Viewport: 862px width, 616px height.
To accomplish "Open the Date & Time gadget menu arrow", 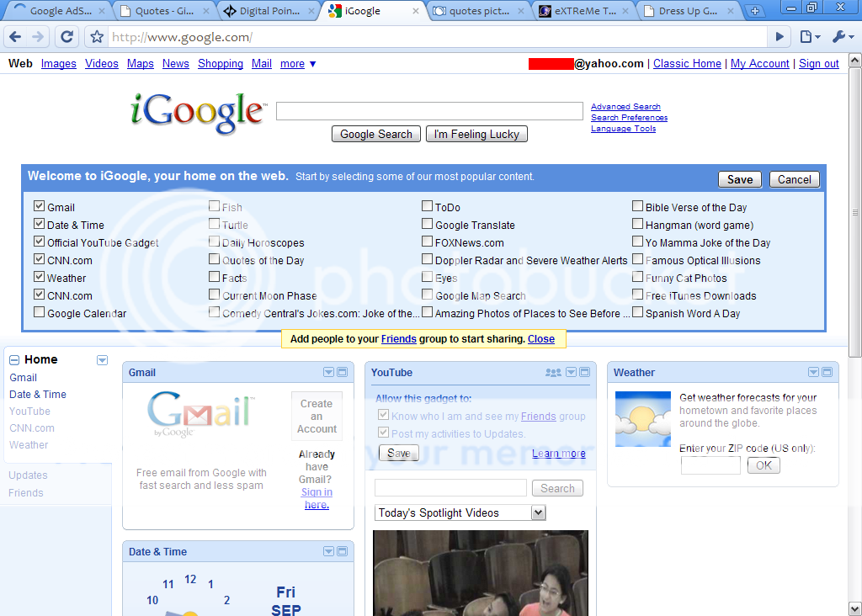I will (x=329, y=551).
